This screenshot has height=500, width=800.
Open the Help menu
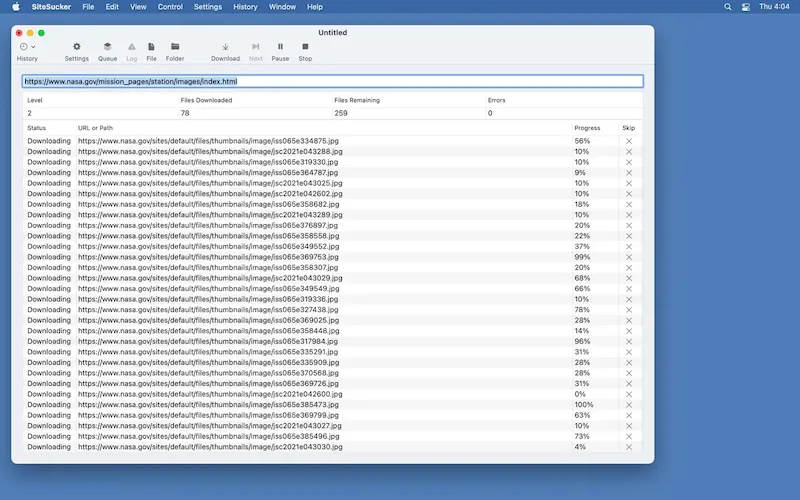coord(315,7)
